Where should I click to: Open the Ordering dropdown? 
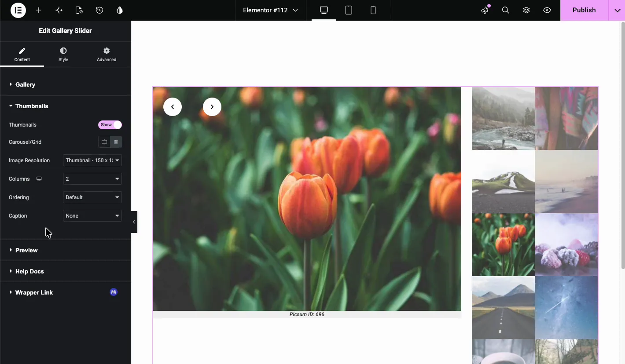click(92, 197)
